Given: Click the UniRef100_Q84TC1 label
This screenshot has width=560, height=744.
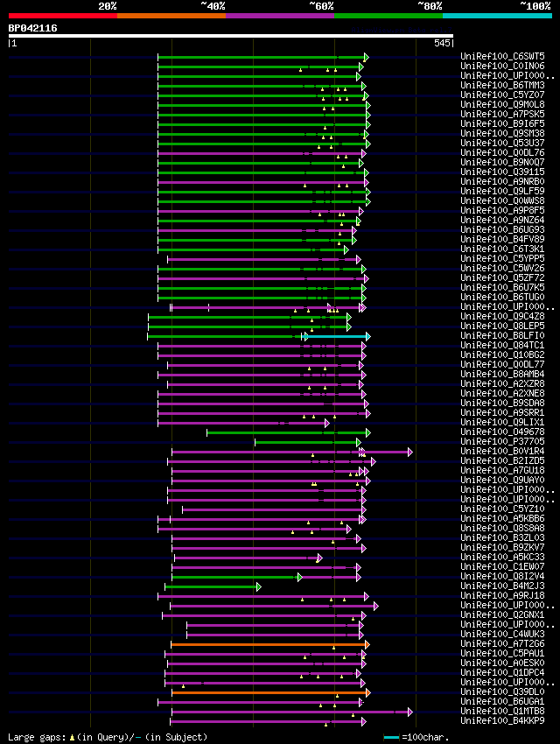Looking at the screenshot, I should tap(502, 345).
